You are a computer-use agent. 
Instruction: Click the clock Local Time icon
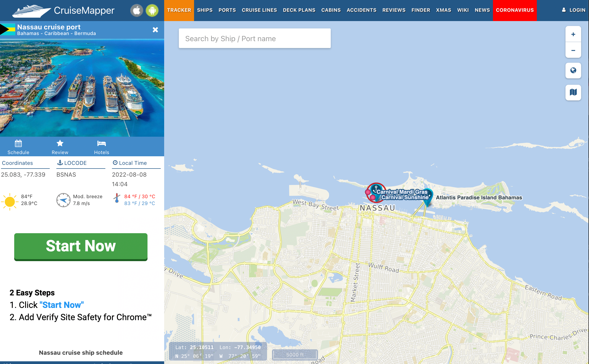click(x=114, y=163)
